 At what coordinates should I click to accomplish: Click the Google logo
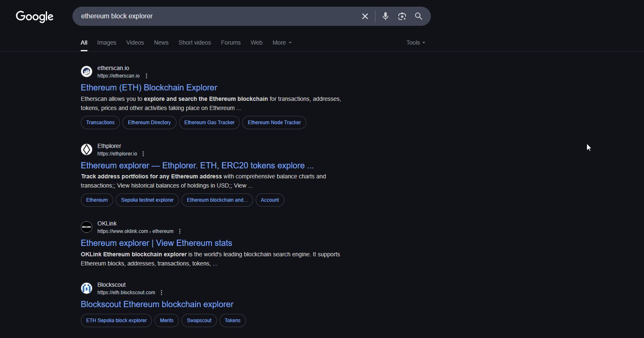pyautogui.click(x=35, y=17)
